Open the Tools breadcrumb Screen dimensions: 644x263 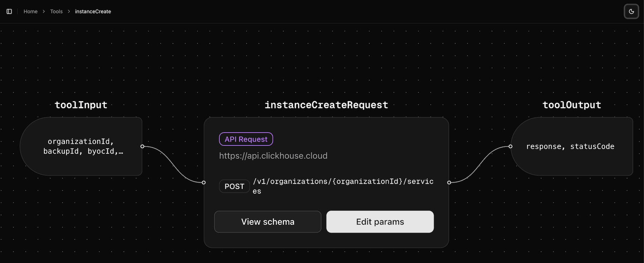56,11
